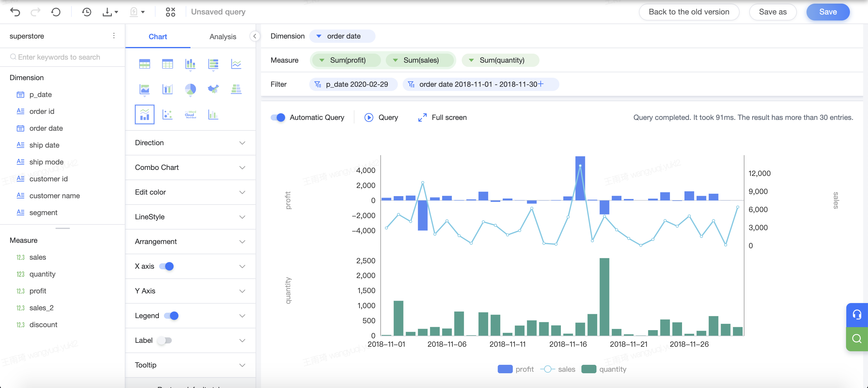
Task: Select the histogram bar chart type
Action: click(x=213, y=114)
